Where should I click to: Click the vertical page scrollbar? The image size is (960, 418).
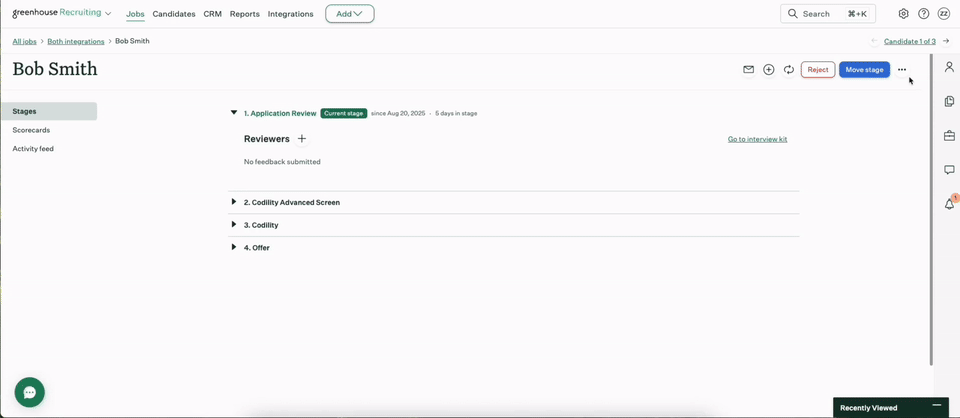click(932, 210)
